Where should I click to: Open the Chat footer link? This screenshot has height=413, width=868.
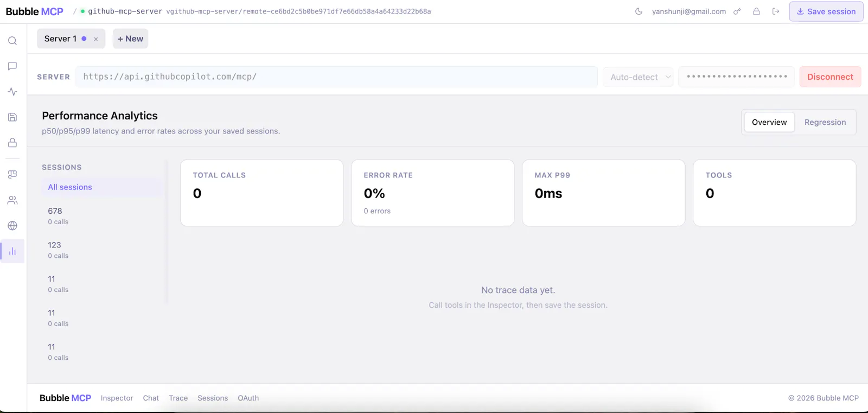click(x=151, y=398)
